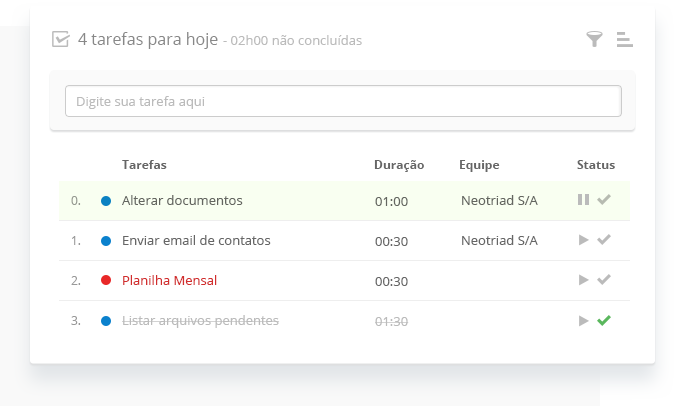Open struck-through Listar arquivos pendentes task

pos(200,321)
